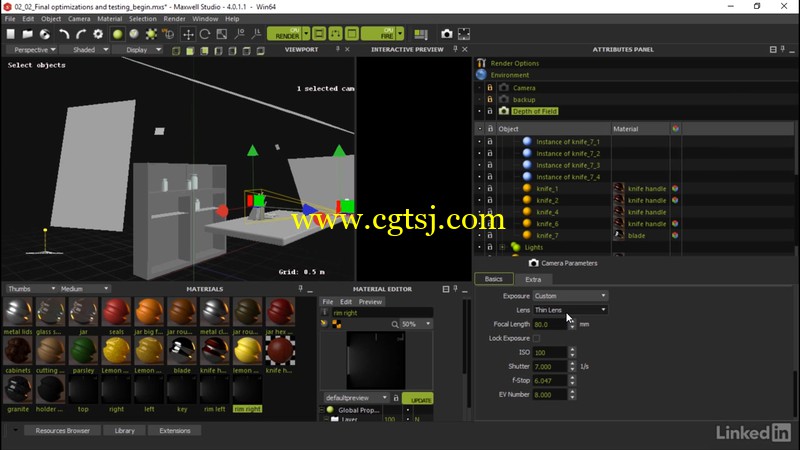
Task: Toggle lock on Lights group
Action: pos(490,247)
